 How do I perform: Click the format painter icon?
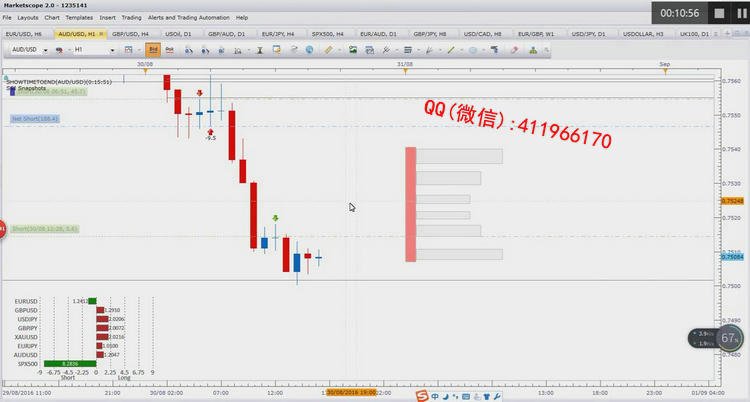tap(494, 50)
